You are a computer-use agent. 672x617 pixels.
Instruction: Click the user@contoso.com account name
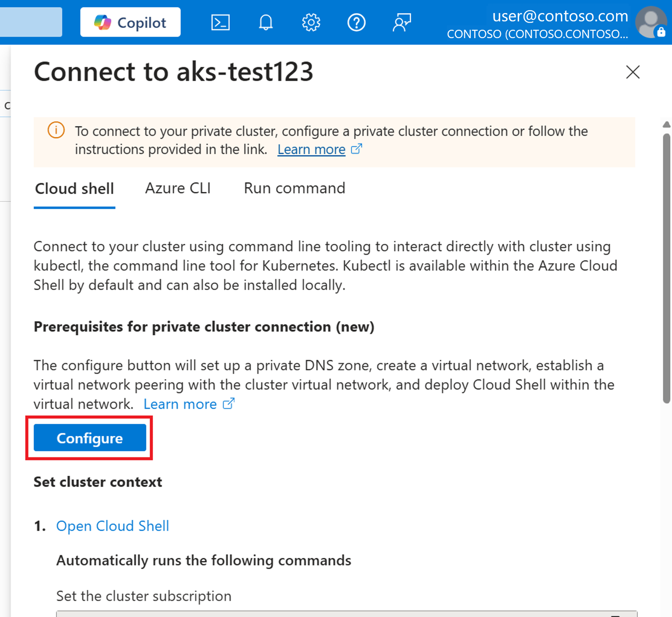coord(560,16)
